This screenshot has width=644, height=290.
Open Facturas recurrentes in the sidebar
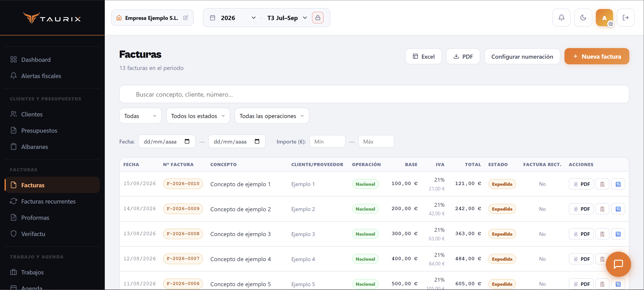[52, 201]
